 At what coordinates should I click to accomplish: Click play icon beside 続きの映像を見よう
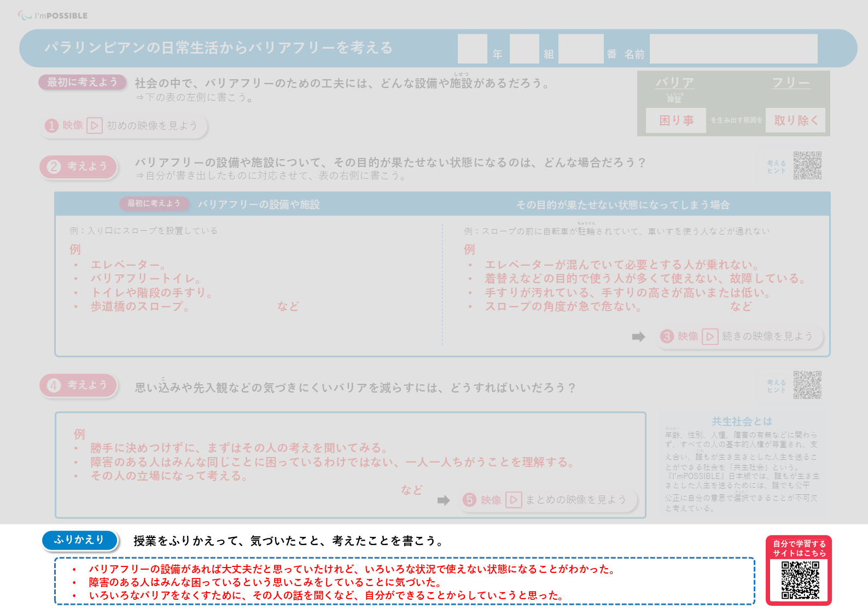pyautogui.click(x=709, y=336)
